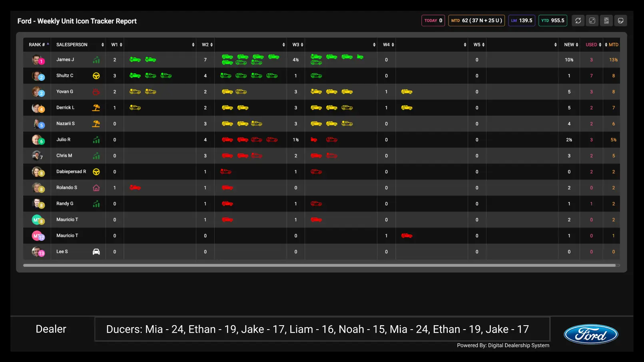Image resolution: width=644 pixels, height=362 pixels.
Task: Click the Dealer label in footer
Action: [51, 329]
